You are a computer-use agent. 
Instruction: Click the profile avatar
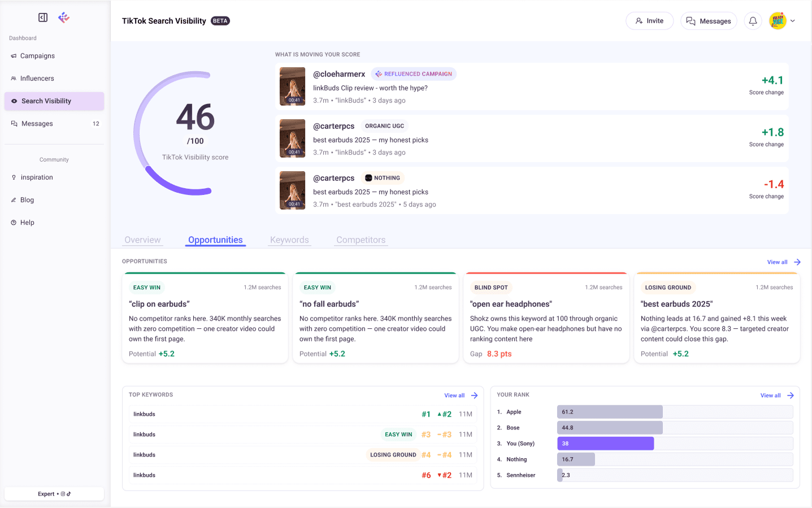click(x=778, y=21)
